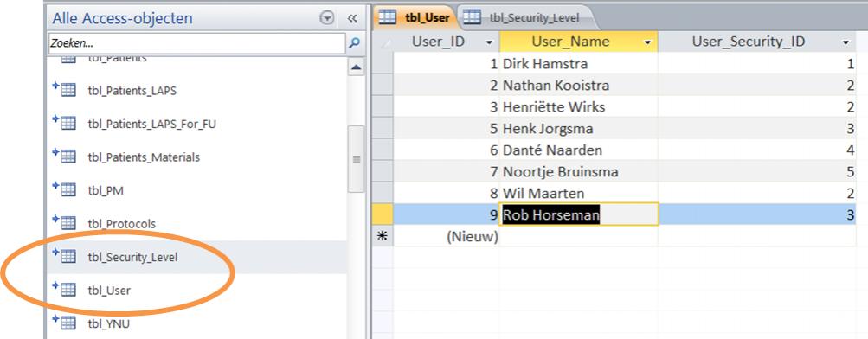Switch to the tbl_User tab

pyautogui.click(x=415, y=17)
